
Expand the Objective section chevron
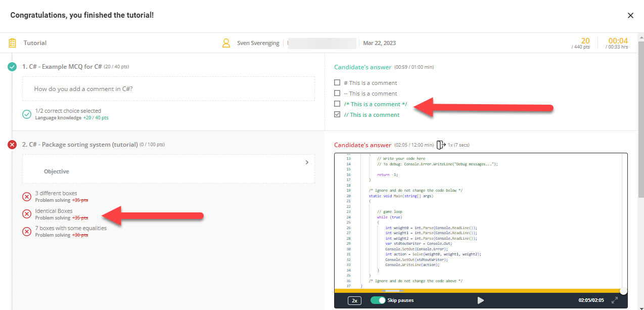307,162
